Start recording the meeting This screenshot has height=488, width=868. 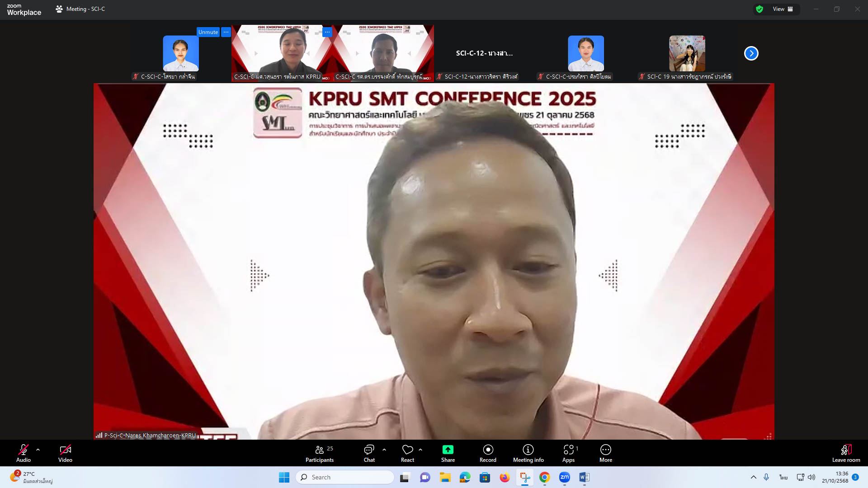[487, 453]
